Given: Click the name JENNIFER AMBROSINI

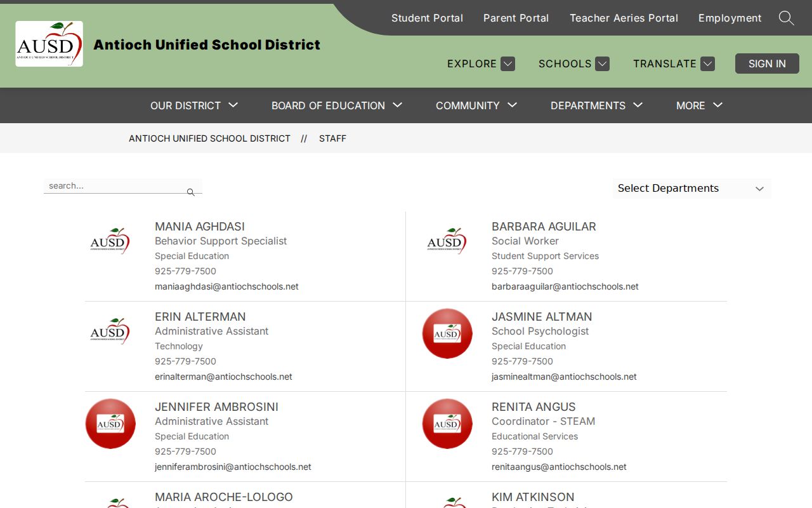Looking at the screenshot, I should coord(216,407).
